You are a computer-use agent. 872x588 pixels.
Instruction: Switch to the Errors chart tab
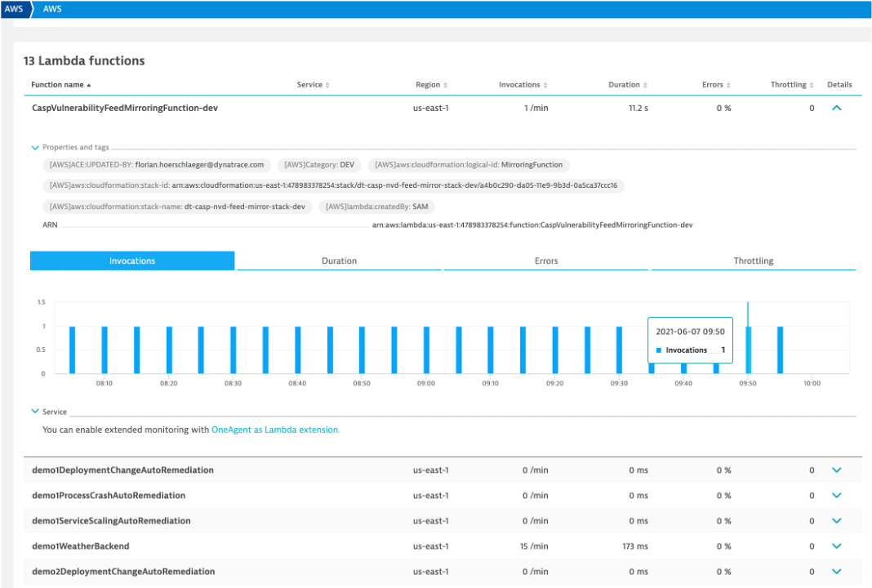pyautogui.click(x=546, y=261)
